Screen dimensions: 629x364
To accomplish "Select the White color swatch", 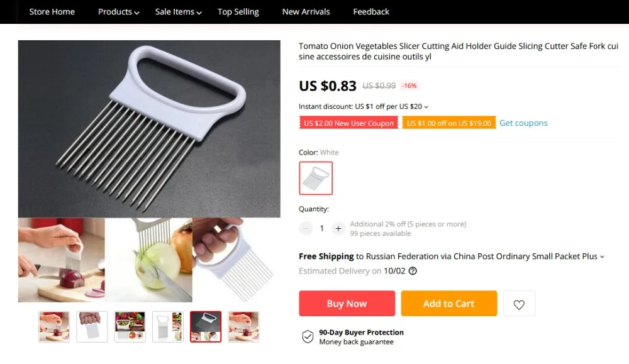I will click(x=316, y=178).
